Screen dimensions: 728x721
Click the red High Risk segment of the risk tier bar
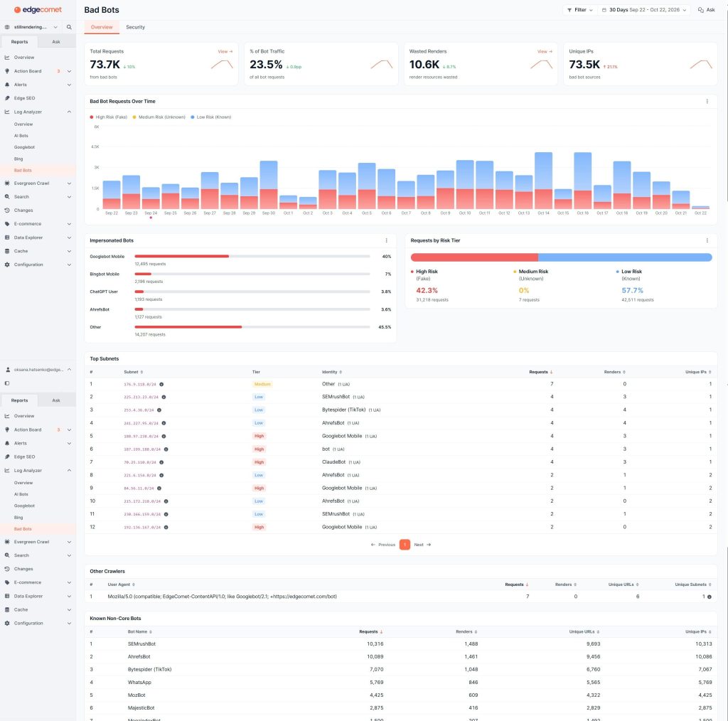[x=474, y=257]
